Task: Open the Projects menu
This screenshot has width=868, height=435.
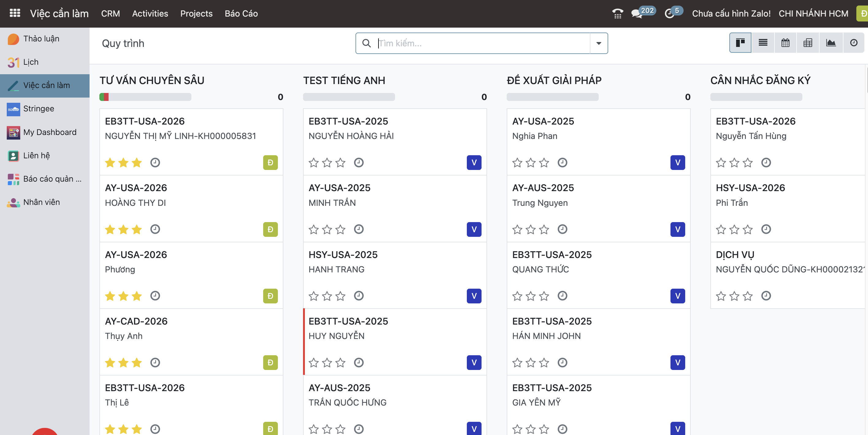Action: click(x=196, y=13)
